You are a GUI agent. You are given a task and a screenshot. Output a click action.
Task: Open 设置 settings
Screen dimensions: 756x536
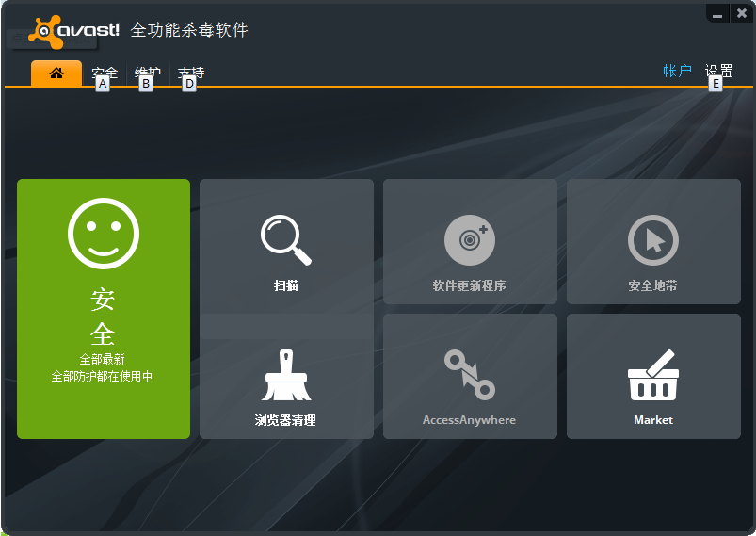(719, 71)
